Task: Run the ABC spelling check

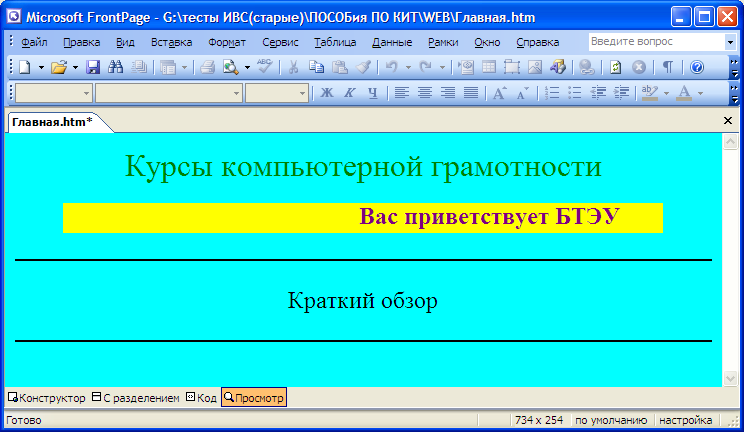Action: tap(264, 66)
